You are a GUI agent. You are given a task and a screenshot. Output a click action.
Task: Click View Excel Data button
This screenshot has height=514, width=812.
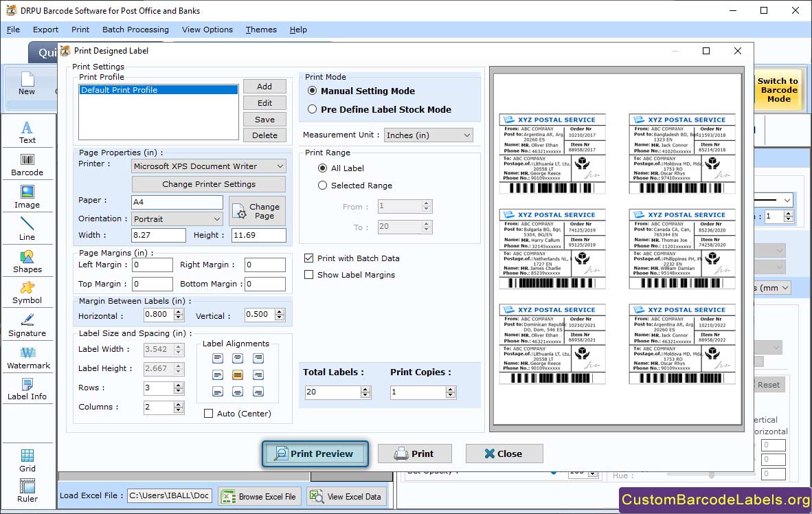(x=346, y=496)
